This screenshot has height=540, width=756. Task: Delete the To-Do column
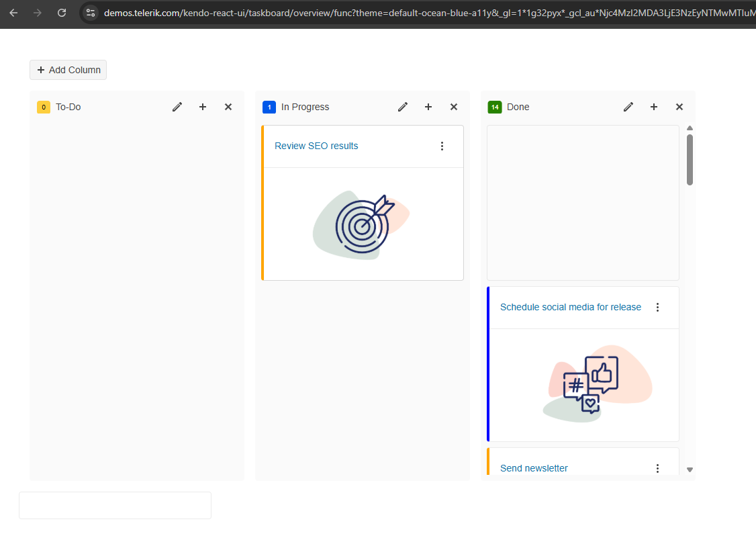tap(228, 107)
